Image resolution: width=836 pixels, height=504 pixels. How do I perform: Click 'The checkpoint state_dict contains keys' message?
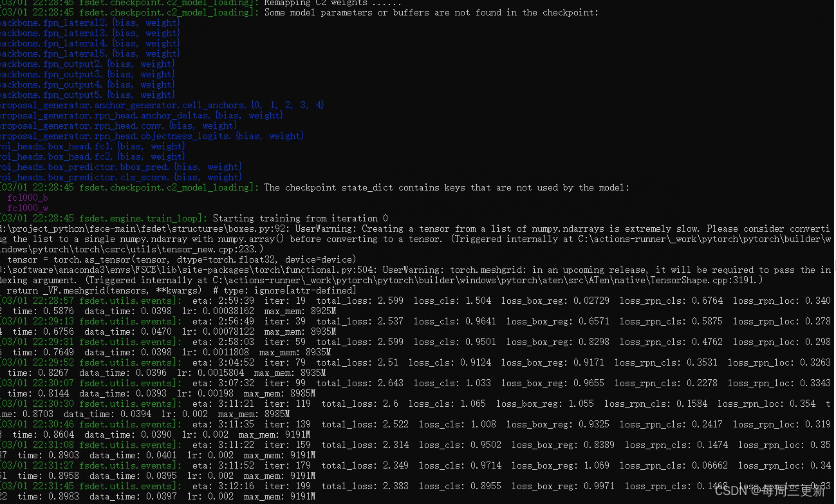point(447,187)
